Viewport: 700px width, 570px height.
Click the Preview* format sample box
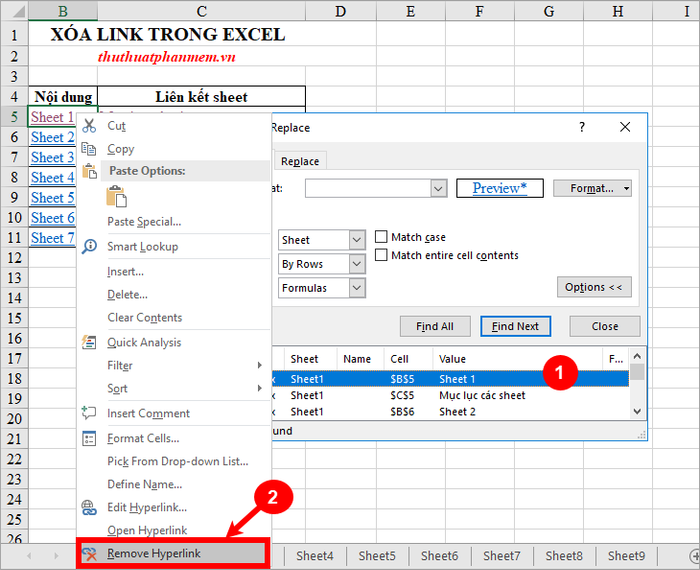click(500, 188)
